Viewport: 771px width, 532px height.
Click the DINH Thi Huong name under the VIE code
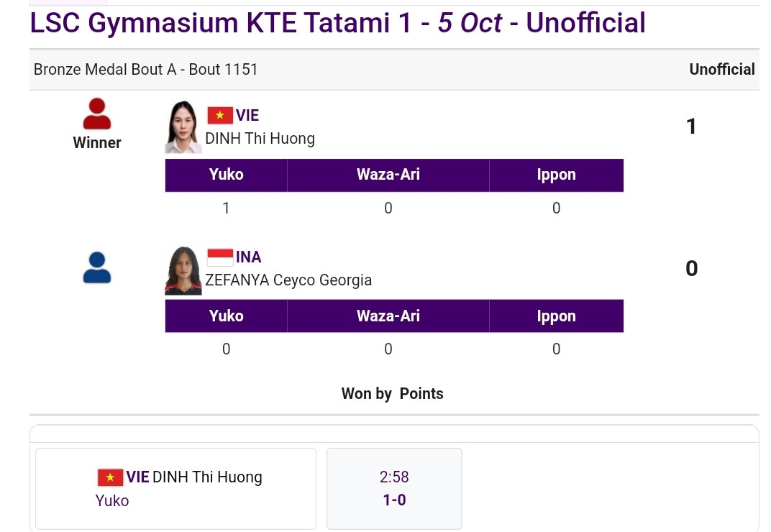[x=260, y=138]
